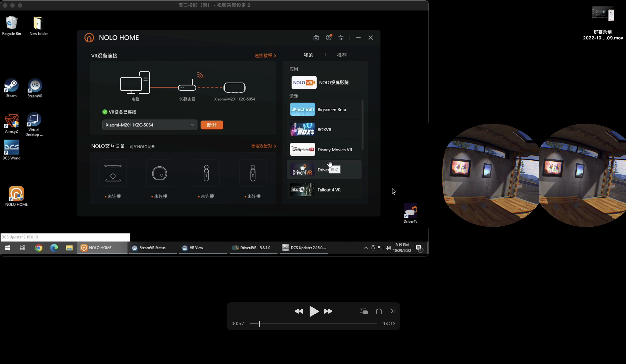Open Driver4VR desktop shortcut icon
Image resolution: width=626 pixels, height=364 pixels.
pos(410,213)
